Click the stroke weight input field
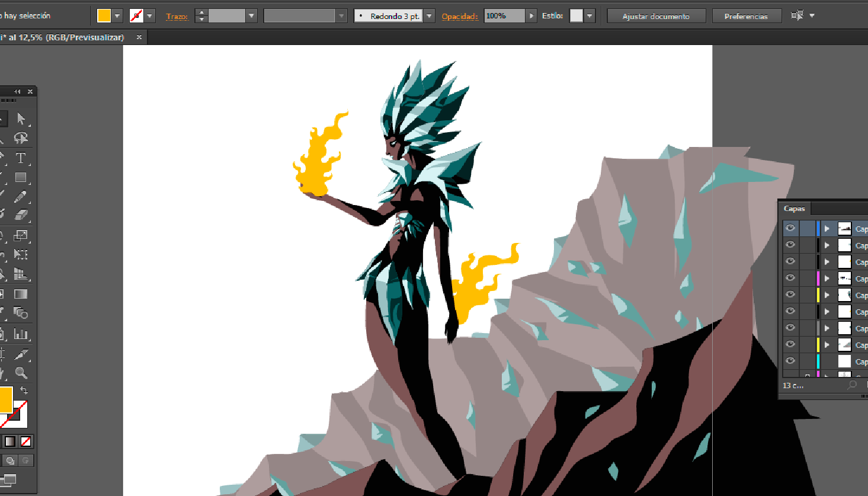 (226, 16)
